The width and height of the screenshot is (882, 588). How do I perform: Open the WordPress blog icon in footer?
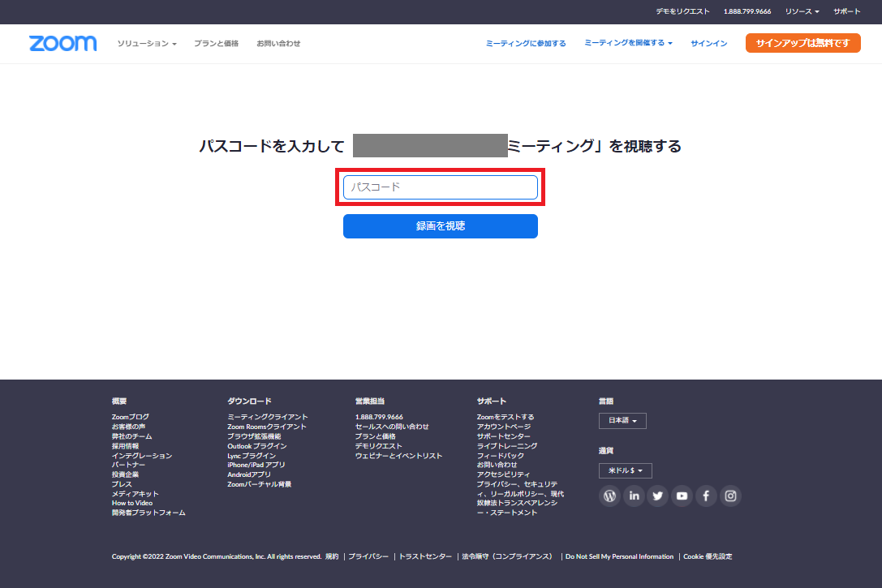(x=610, y=496)
